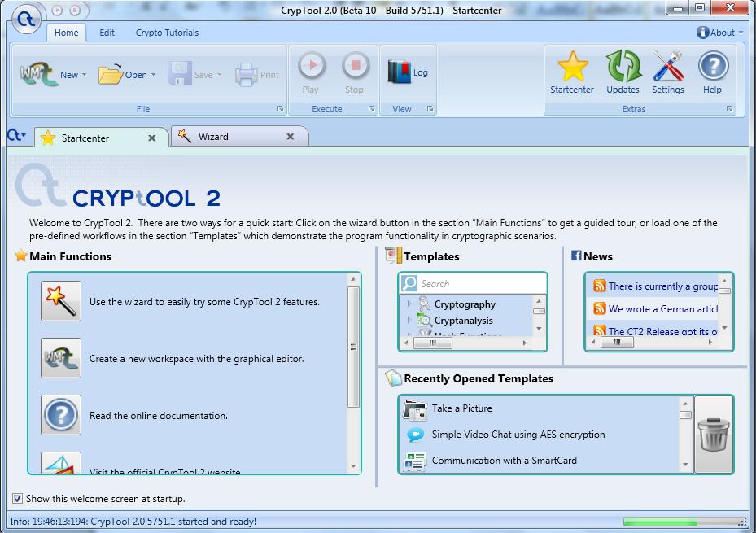
Task: Click 'Read the online documentation' text
Action: point(158,415)
